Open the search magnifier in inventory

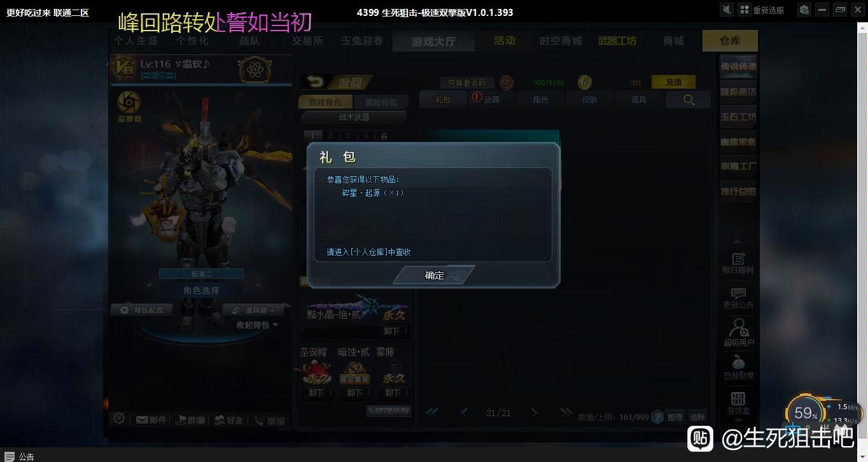click(x=689, y=100)
